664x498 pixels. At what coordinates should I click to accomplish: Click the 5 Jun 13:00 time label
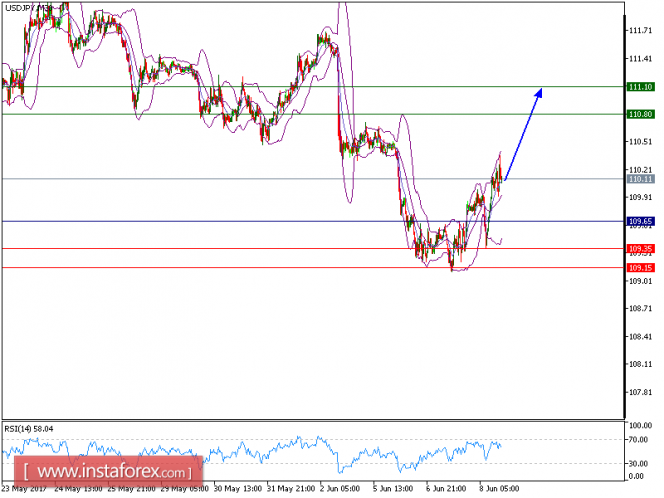tap(393, 489)
